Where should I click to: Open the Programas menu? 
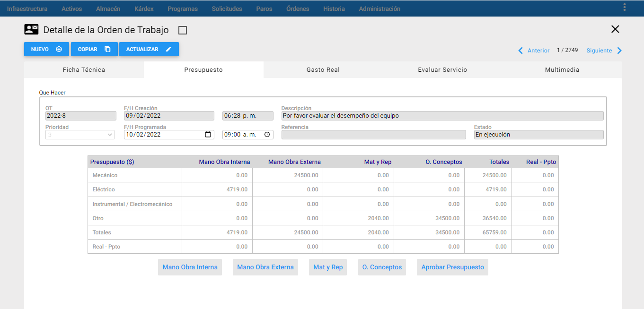click(183, 9)
